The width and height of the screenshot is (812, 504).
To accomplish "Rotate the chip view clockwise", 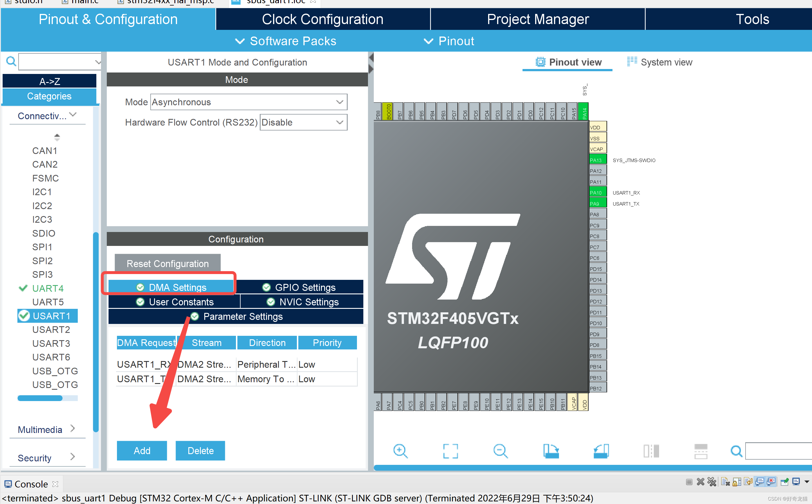I will pos(551,451).
